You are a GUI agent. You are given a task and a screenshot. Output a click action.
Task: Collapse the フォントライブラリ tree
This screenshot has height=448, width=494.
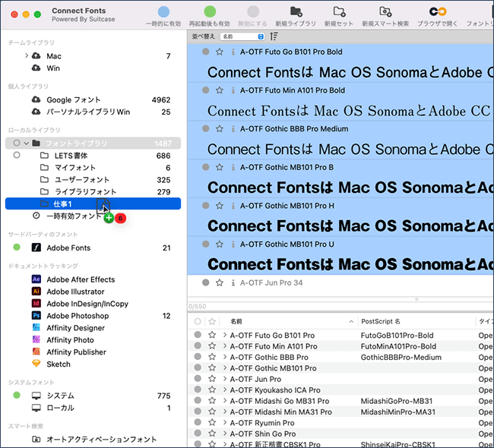pyautogui.click(x=26, y=144)
